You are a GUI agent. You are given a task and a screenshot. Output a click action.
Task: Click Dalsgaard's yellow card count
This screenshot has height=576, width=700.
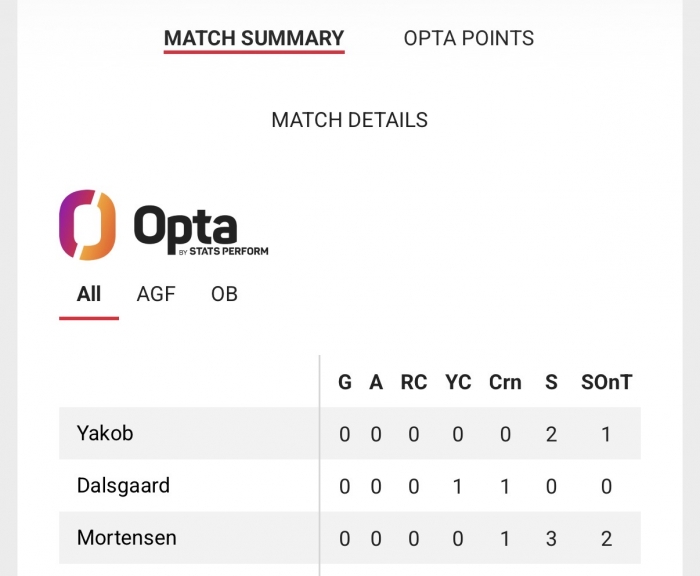click(x=458, y=486)
